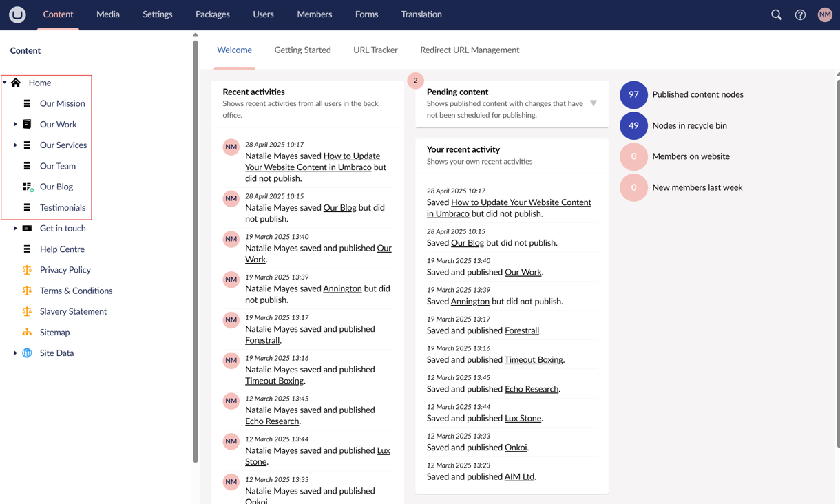
Task: Open the NM user avatar menu
Action: 824,14
